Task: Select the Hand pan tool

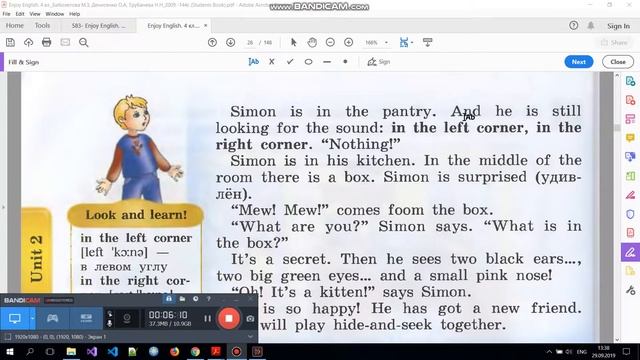Action: pos(312,42)
